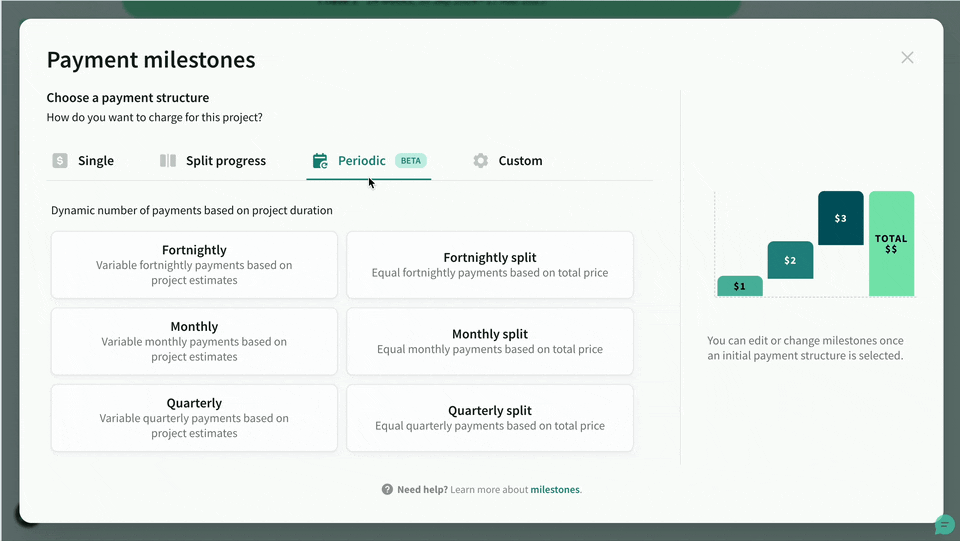Choose the Fortnightly variable payments card
960x541 pixels.
[194, 265]
